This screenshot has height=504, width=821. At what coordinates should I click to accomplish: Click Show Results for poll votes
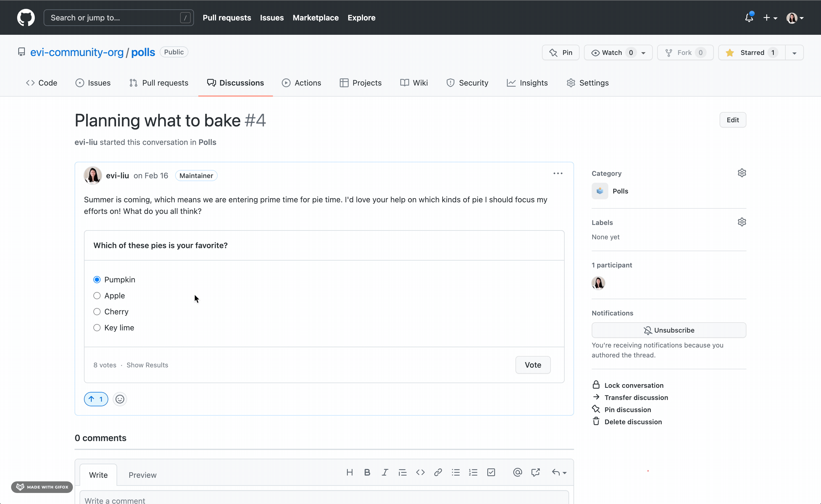[x=147, y=365]
